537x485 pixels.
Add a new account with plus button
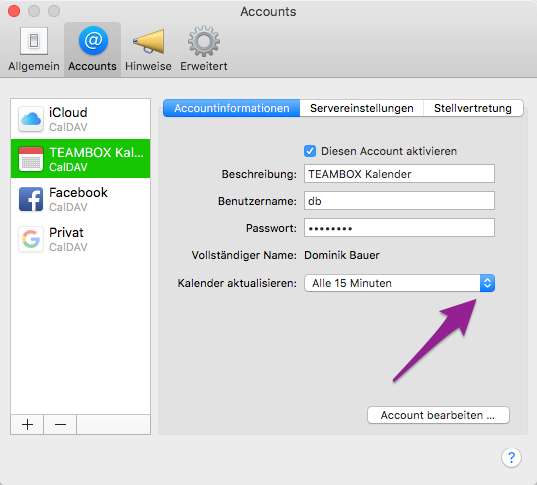point(27,425)
